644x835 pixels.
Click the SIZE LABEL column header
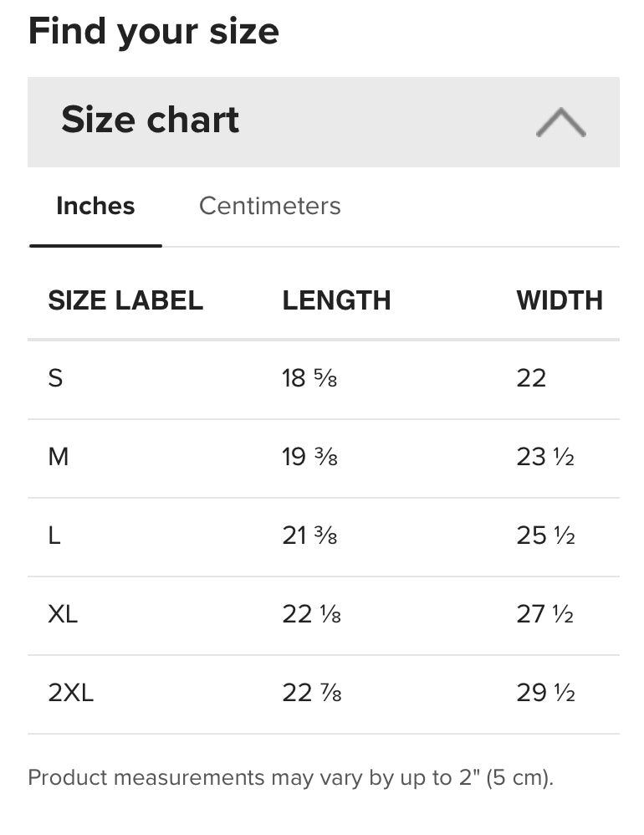[x=125, y=300]
